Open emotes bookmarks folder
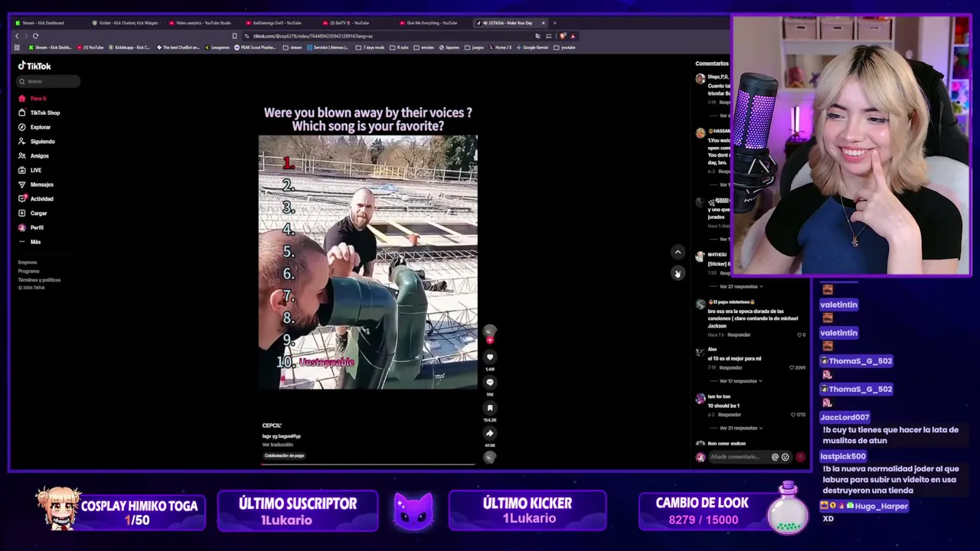Image resolution: width=980 pixels, height=551 pixels. [424, 47]
